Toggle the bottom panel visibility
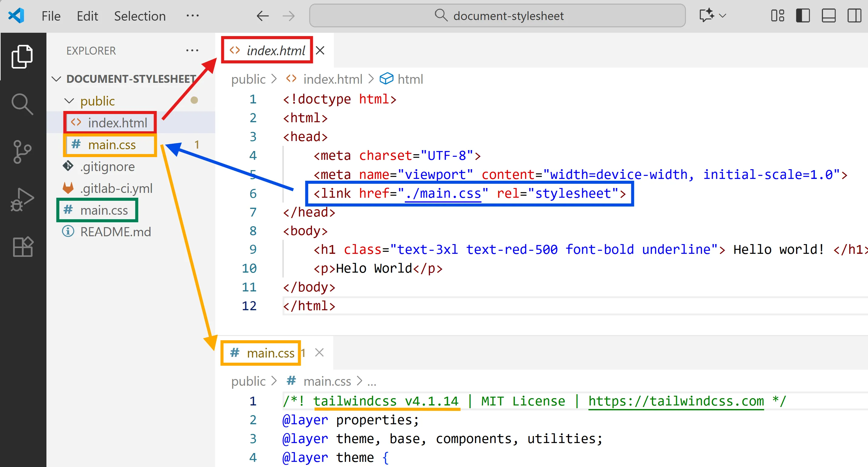This screenshot has height=467, width=868. pyautogui.click(x=828, y=15)
